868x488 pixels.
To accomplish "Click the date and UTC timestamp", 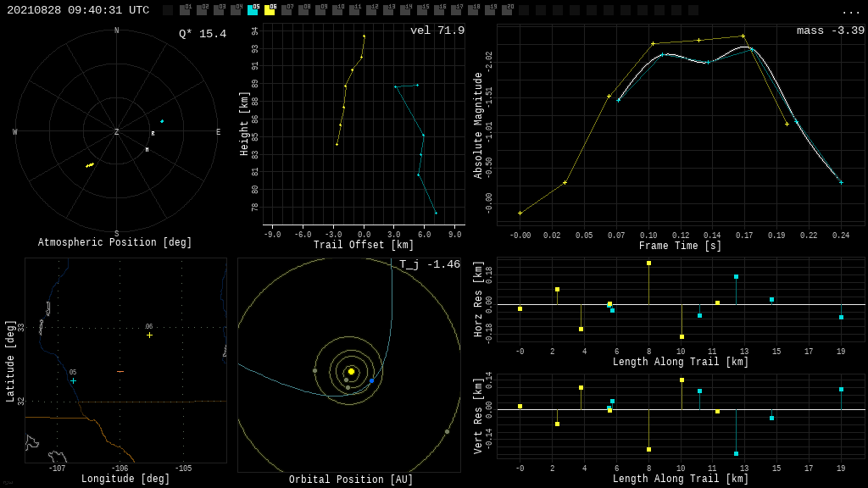I will (78, 11).
